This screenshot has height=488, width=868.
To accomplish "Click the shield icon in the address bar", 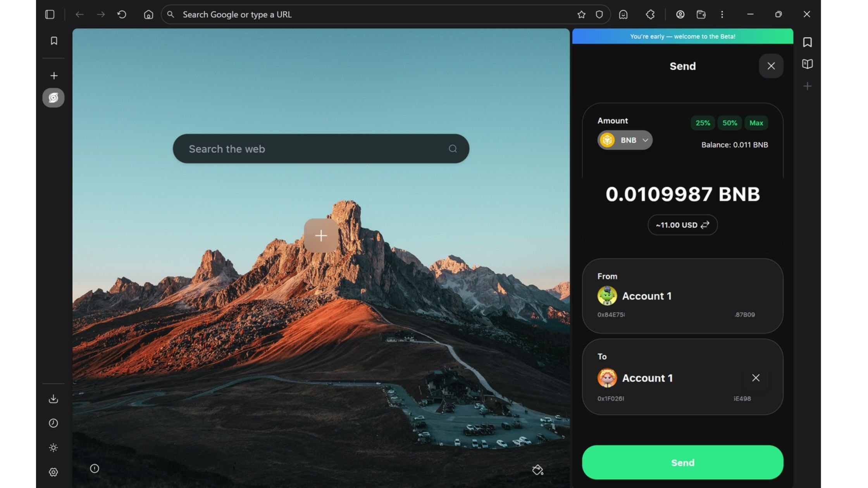I will [x=599, y=14].
